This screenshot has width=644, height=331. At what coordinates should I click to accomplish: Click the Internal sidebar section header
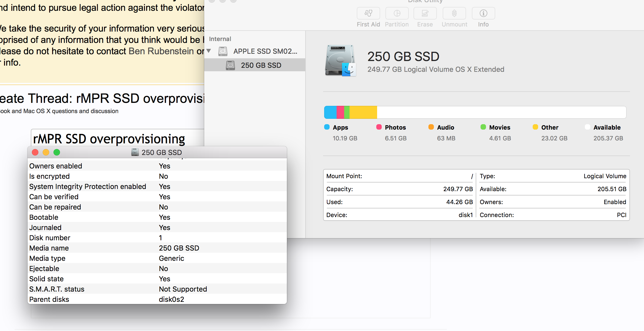pyautogui.click(x=220, y=39)
